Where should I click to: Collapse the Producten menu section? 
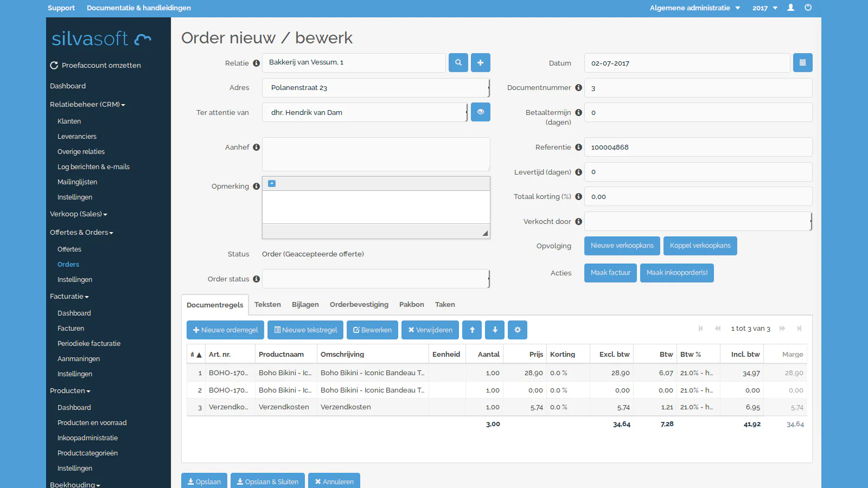point(70,391)
